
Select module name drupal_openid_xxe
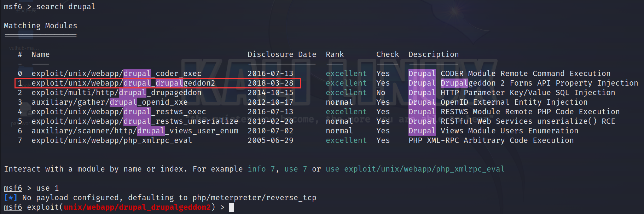coord(149,102)
